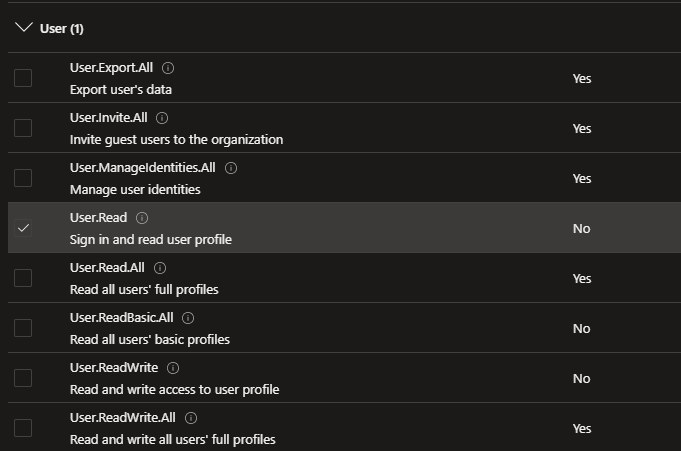Show info for User.ReadWrite.All permission
This screenshot has width=681, height=451.
pyautogui.click(x=191, y=418)
